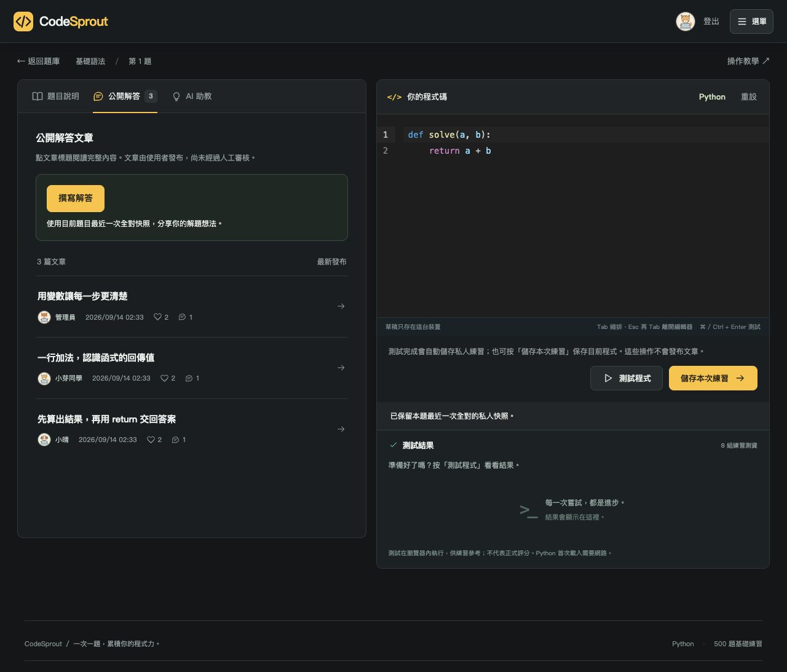
Task: Click the heart icon on 管理員's article
Action: click(157, 317)
